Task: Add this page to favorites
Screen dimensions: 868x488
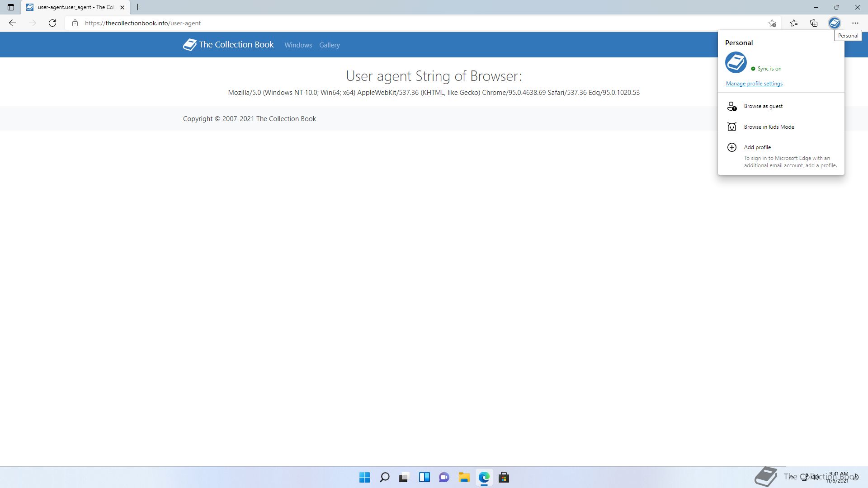Action: (772, 23)
